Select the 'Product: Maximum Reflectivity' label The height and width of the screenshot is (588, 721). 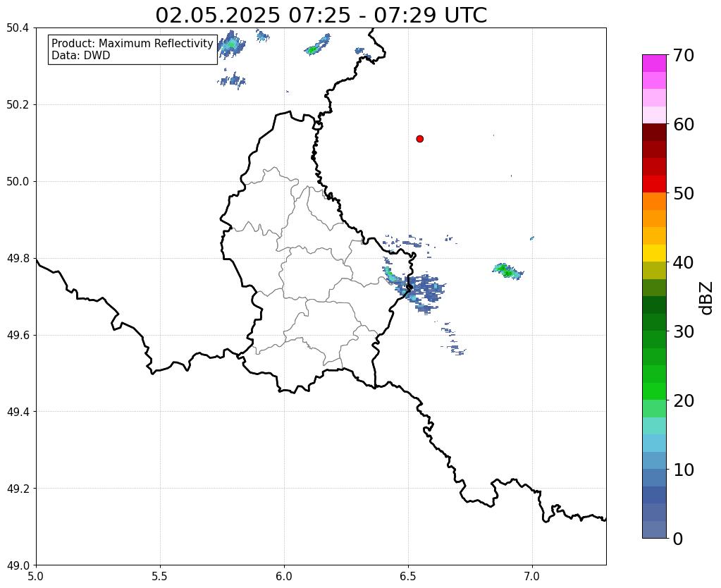pos(133,43)
